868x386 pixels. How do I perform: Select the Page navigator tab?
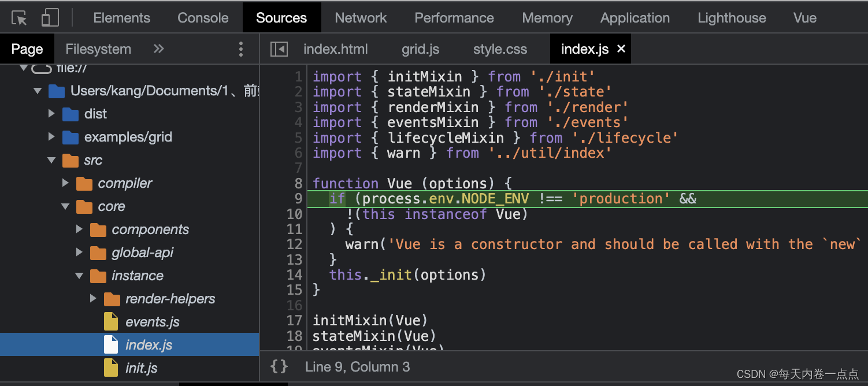point(27,49)
